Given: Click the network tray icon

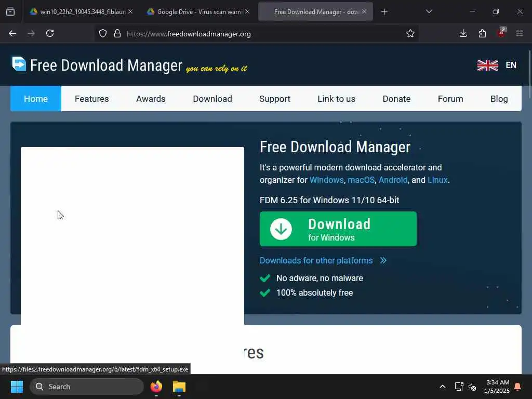Looking at the screenshot, I should tap(459, 387).
